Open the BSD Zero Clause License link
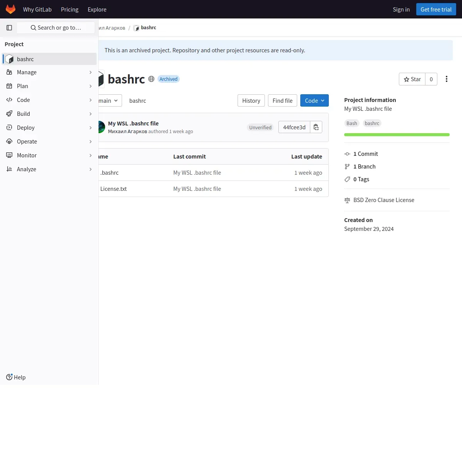 coord(384,200)
